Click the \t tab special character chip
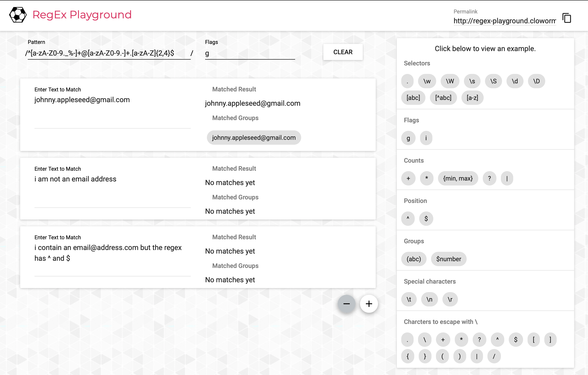 (x=409, y=299)
